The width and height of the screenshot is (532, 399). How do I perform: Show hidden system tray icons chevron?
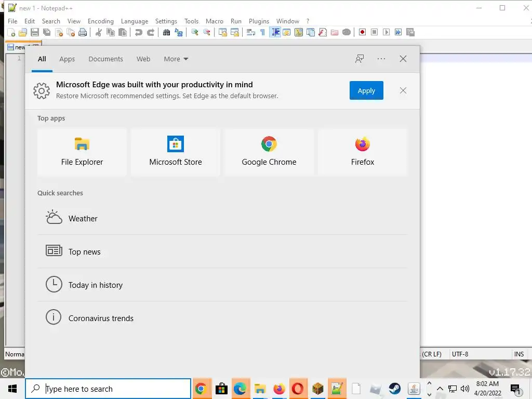click(x=440, y=389)
